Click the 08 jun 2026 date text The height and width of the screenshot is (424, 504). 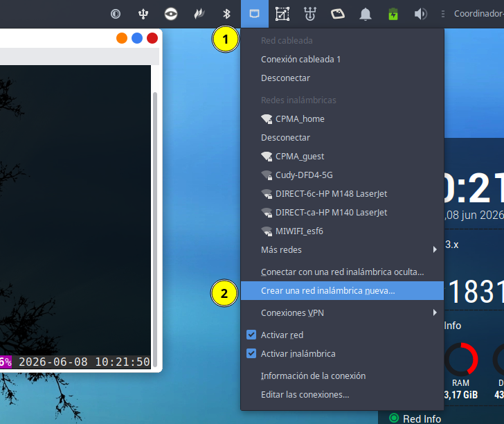coord(476,215)
